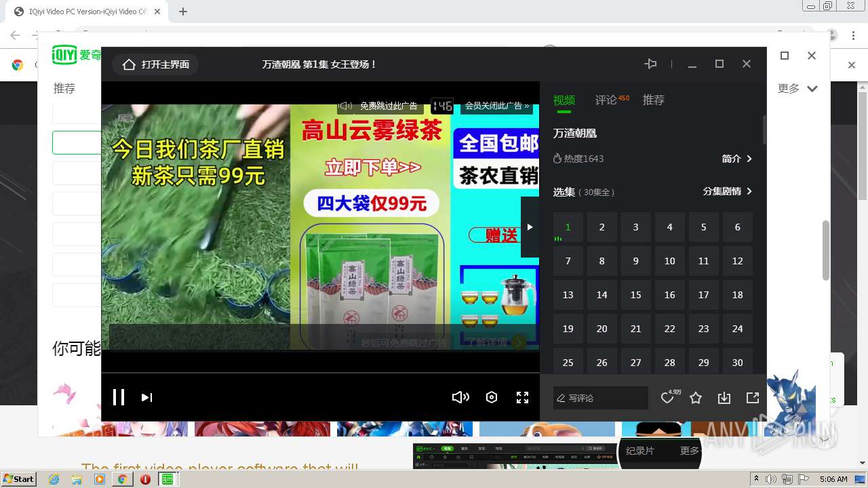The height and width of the screenshot is (488, 868).
Task: Open a new Chrome tab
Action: tap(183, 12)
